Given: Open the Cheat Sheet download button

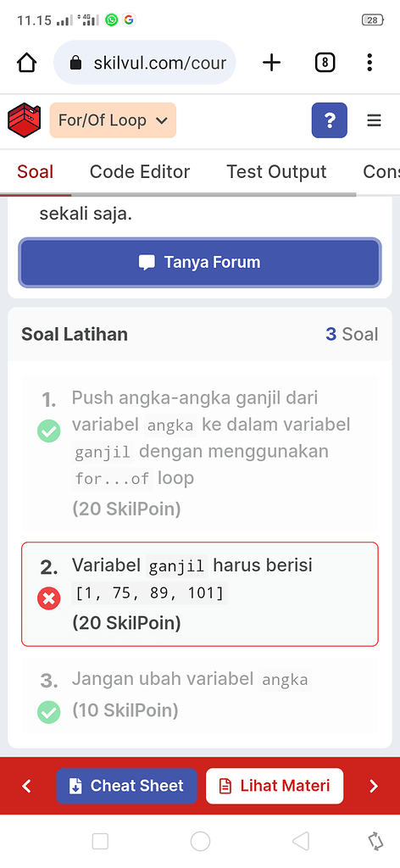Looking at the screenshot, I should coord(126,786).
